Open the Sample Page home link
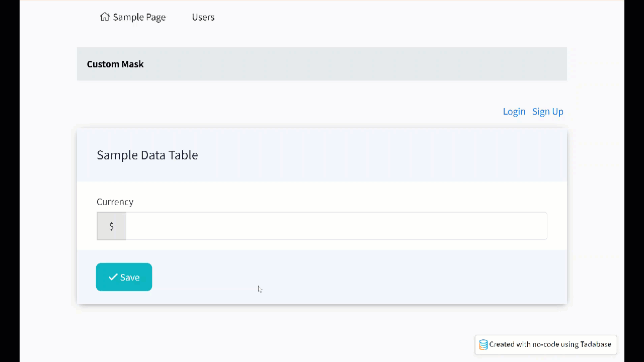 [133, 17]
